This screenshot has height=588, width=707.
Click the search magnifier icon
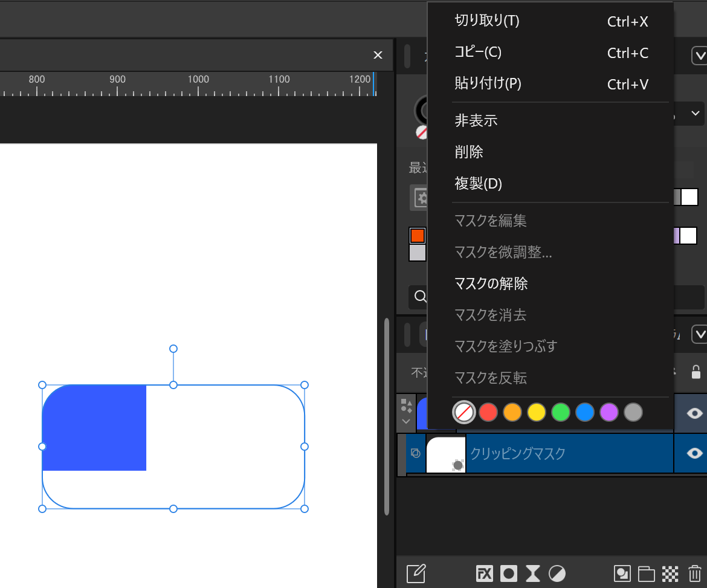pos(420,296)
